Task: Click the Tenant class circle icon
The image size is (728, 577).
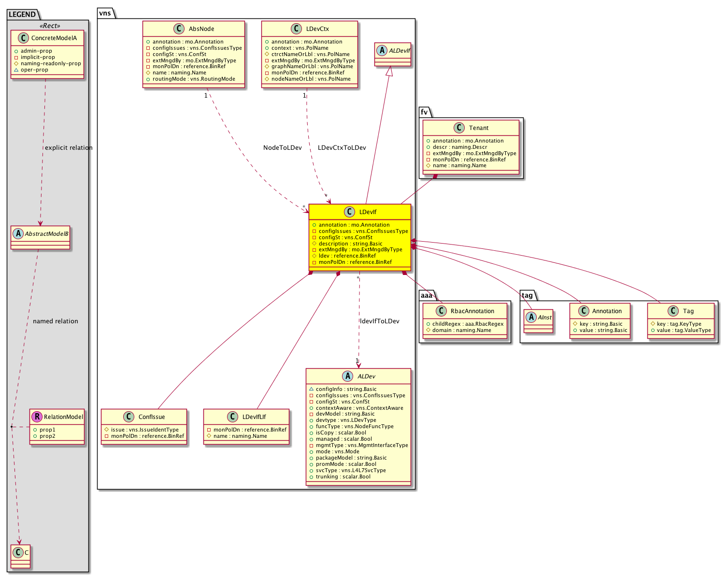Action: point(459,128)
